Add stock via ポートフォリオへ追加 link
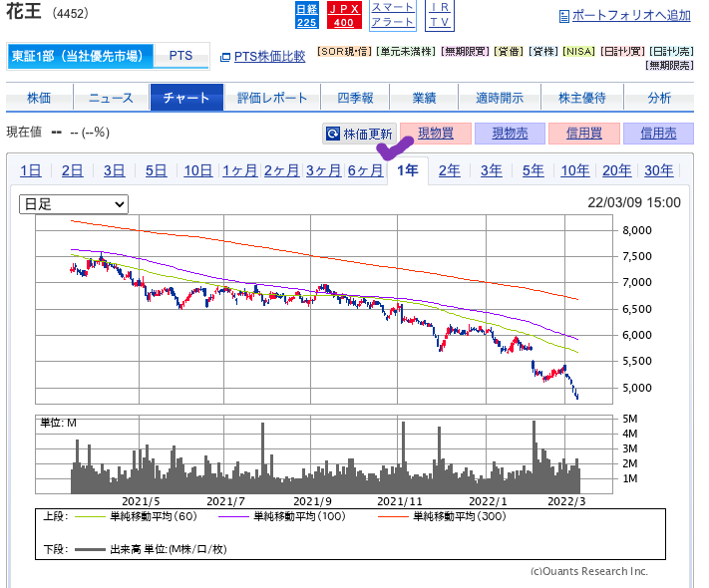The height and width of the screenshot is (588, 709). (631, 15)
